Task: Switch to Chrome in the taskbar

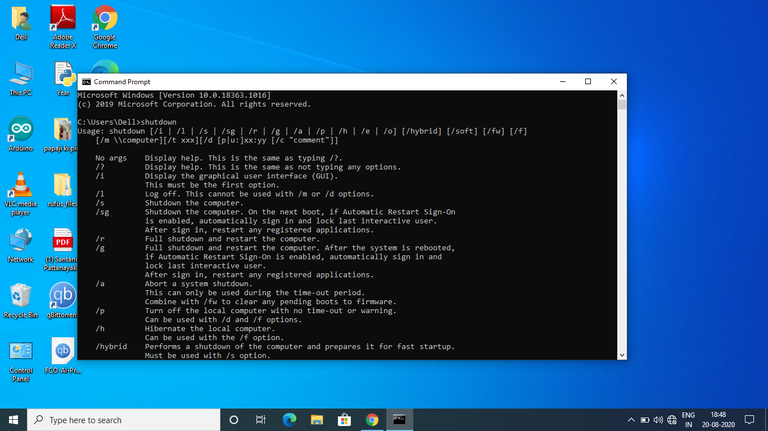Action: coord(372,420)
